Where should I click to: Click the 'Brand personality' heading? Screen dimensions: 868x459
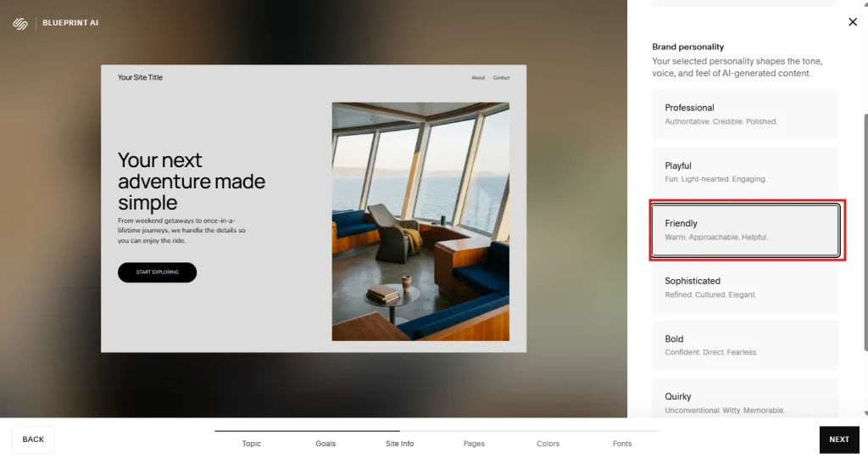[x=688, y=48]
